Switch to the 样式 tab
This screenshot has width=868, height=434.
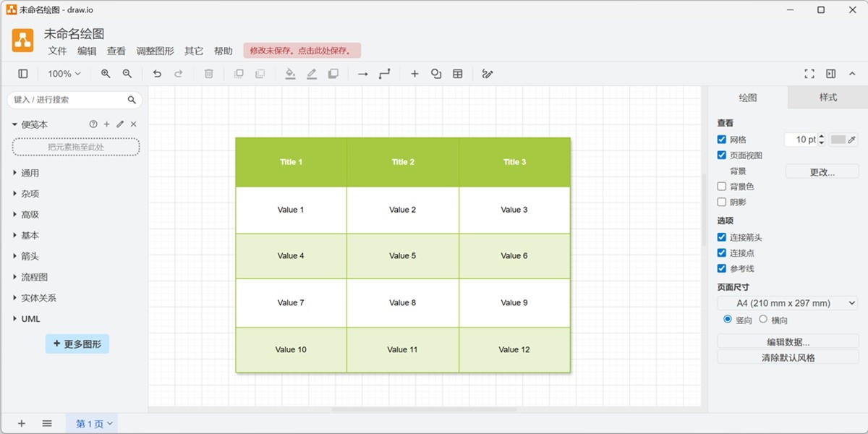[x=827, y=98]
